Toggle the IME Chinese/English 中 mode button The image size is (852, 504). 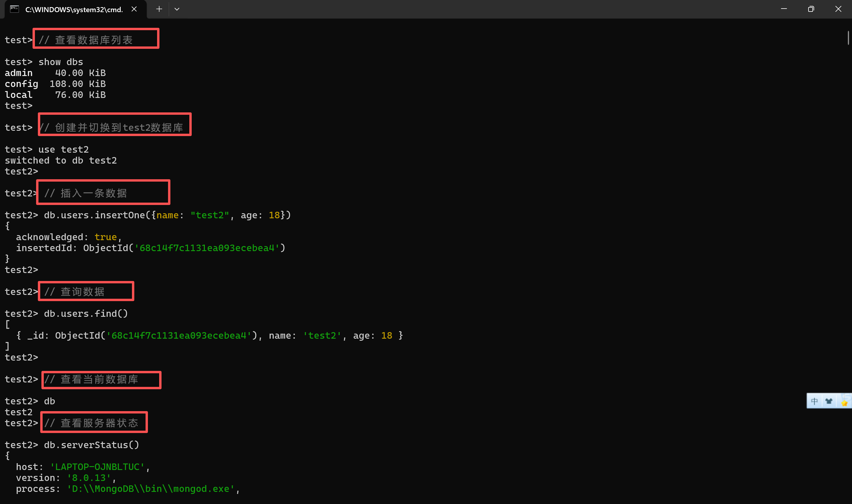[x=814, y=401]
